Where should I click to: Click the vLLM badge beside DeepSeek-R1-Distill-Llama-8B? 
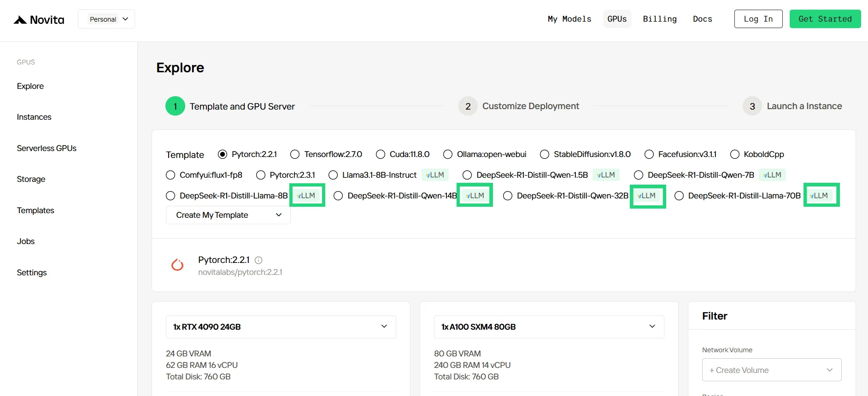tap(306, 196)
